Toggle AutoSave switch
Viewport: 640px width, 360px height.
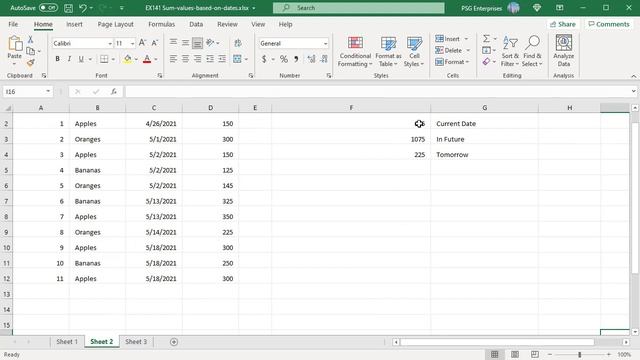tap(48, 8)
